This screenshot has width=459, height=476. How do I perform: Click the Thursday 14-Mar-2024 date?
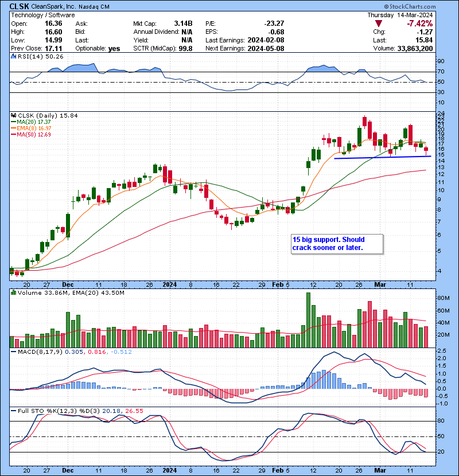pyautogui.click(x=400, y=15)
